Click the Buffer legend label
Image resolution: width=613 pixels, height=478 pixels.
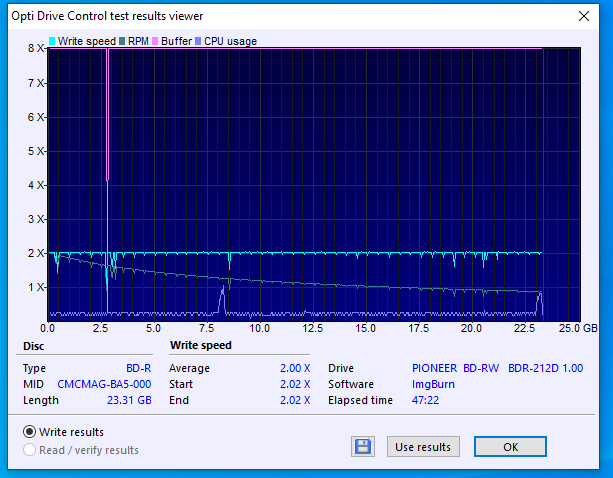176,41
